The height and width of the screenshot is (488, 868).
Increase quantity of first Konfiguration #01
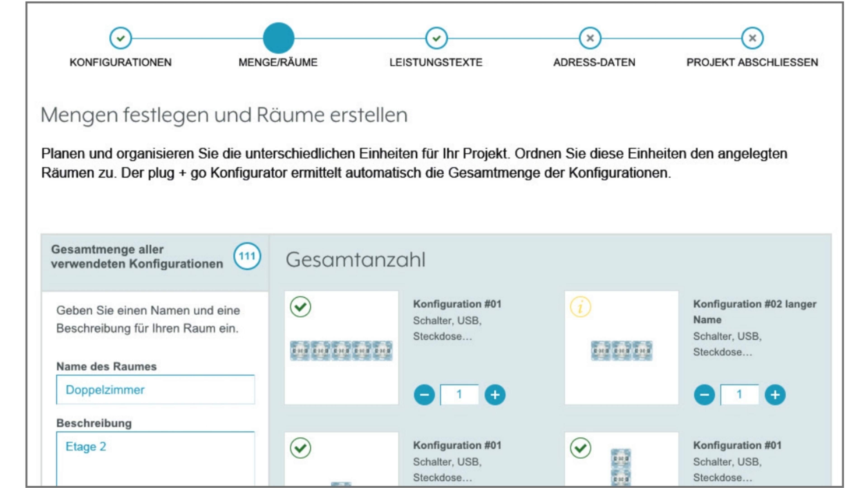[x=495, y=395]
